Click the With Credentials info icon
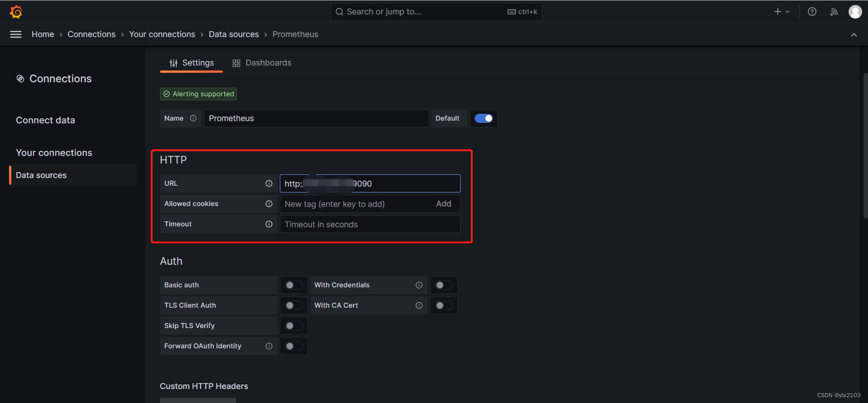Image resolution: width=868 pixels, height=403 pixels. [x=419, y=285]
